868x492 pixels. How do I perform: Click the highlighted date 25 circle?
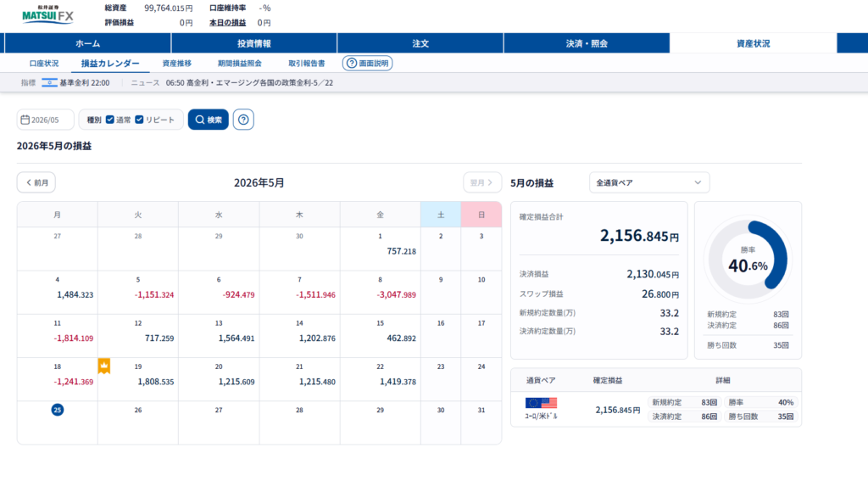[58, 410]
